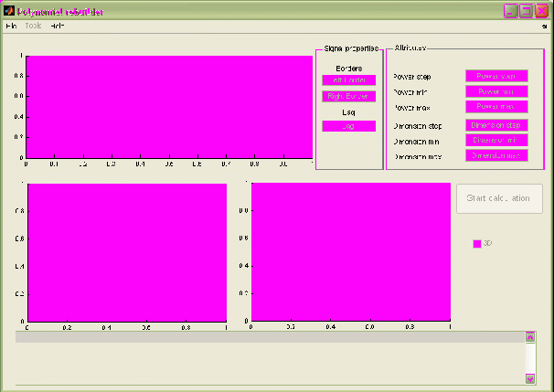Screen dimensions: 554x392
Task: Select the Power max input box
Action: click(x=496, y=107)
